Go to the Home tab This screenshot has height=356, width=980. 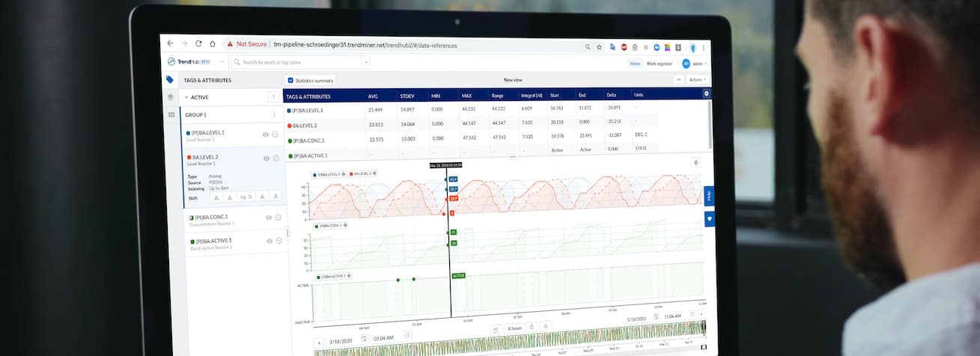pos(635,64)
